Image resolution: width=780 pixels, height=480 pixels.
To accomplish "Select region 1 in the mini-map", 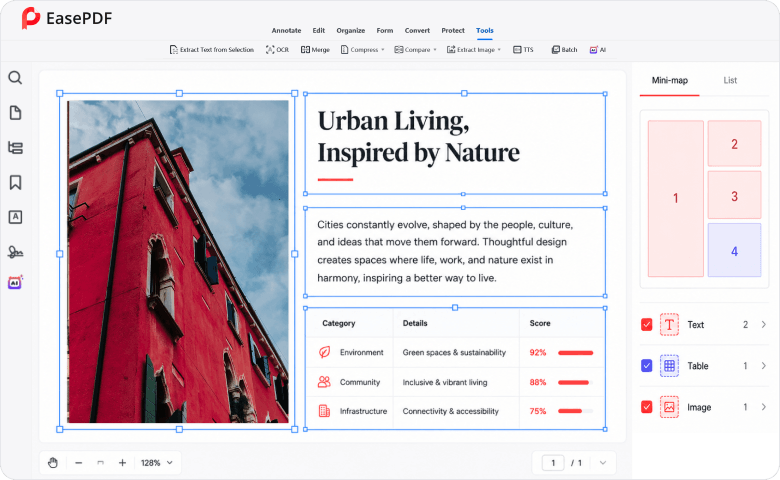I will 676,198.
